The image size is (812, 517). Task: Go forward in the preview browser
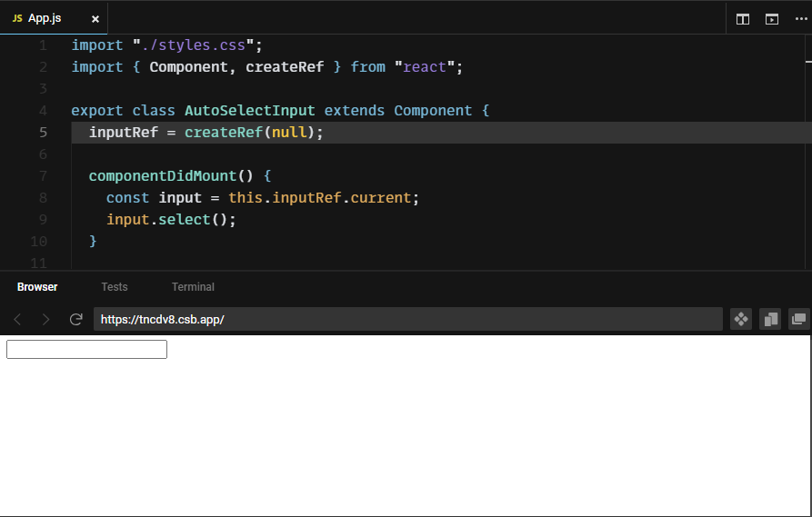tap(46, 319)
